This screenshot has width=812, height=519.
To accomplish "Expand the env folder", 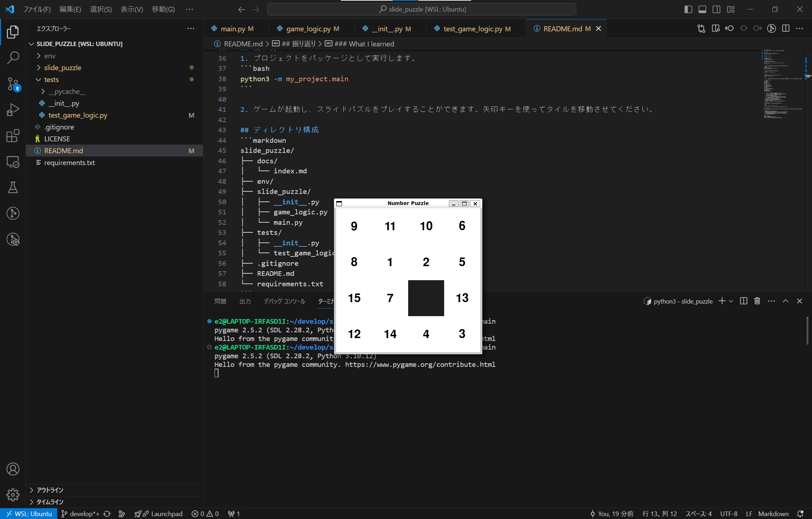I will tap(114, 56).
